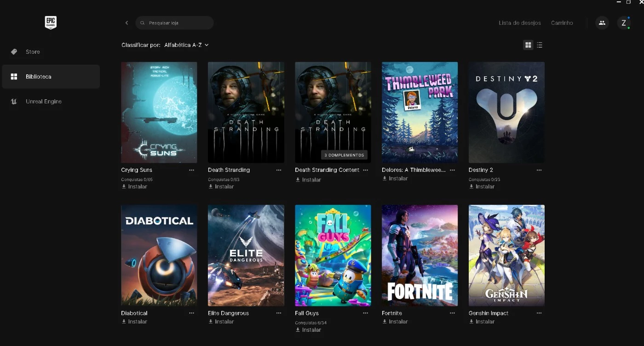Click the Epic Games logo
This screenshot has height=346, width=644.
click(51, 23)
